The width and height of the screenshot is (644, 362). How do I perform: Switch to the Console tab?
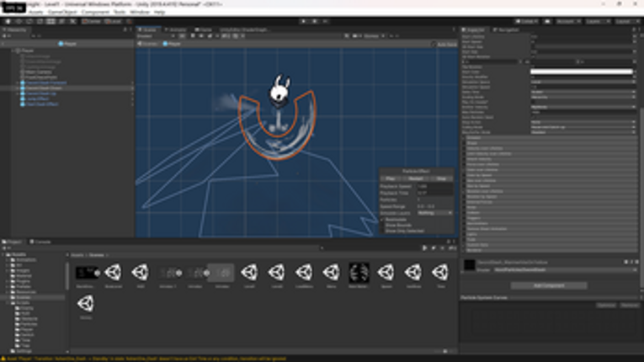point(40,242)
